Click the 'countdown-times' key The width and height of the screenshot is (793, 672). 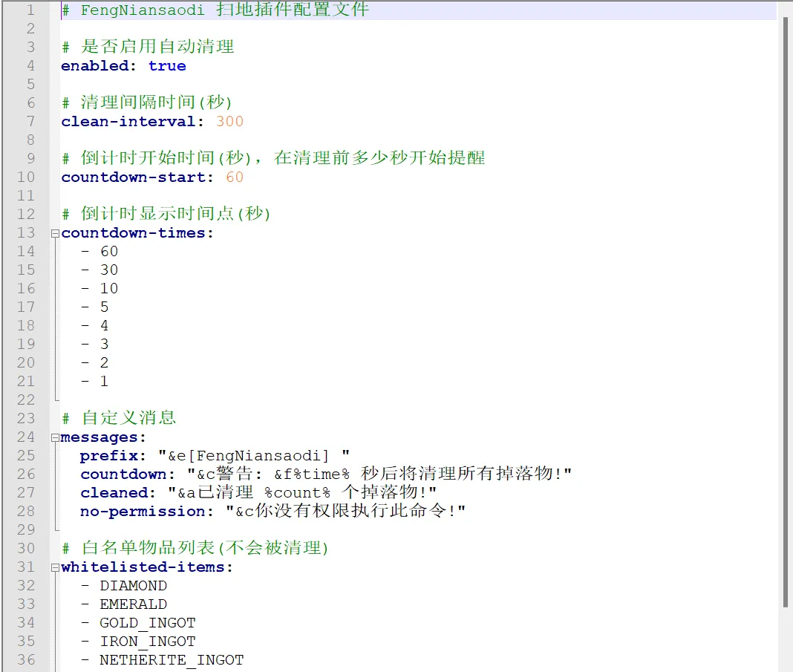pos(134,233)
